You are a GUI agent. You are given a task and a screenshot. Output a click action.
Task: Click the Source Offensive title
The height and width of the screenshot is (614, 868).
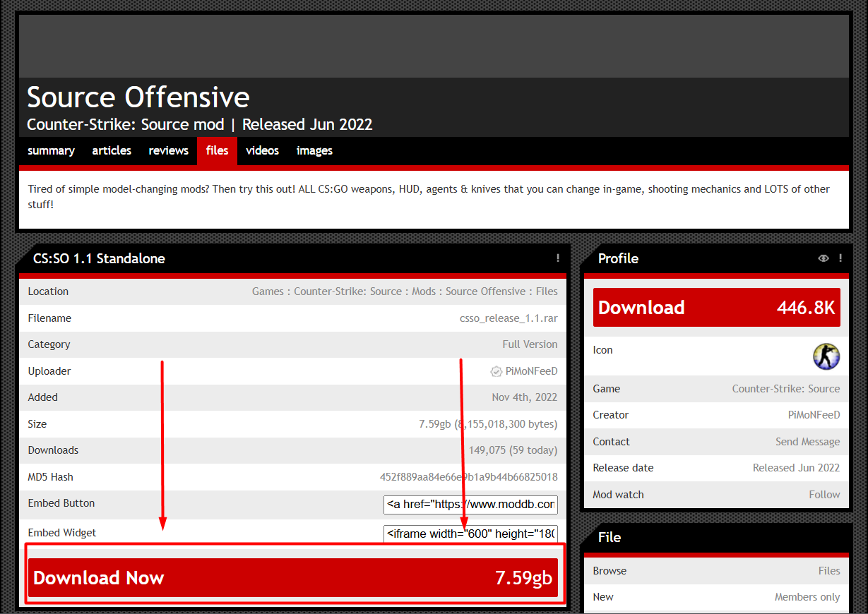[138, 97]
